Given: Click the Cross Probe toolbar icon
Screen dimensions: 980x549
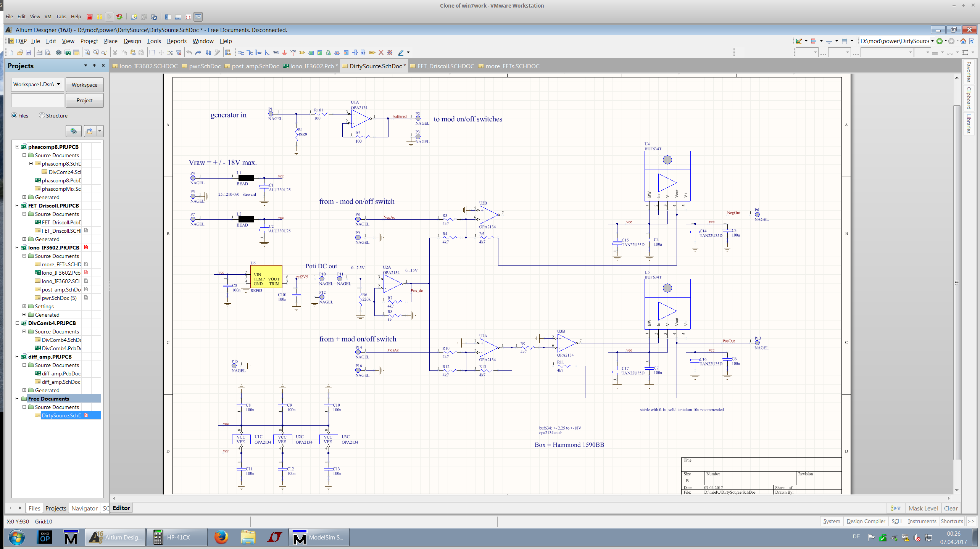Looking at the screenshot, I should [x=218, y=53].
